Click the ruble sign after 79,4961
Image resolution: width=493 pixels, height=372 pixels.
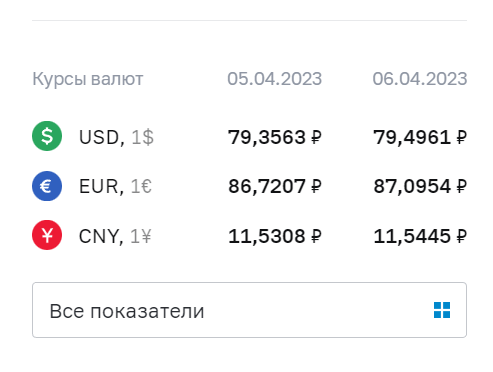tap(461, 137)
